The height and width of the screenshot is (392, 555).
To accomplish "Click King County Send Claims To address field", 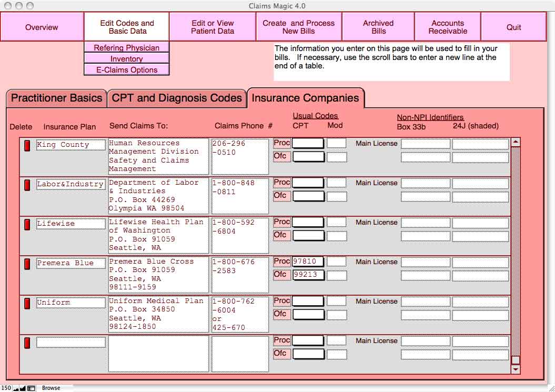I will pyautogui.click(x=158, y=156).
